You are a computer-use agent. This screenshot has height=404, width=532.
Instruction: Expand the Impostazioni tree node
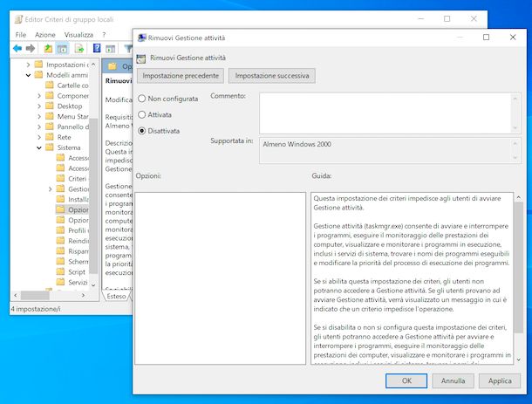click(28, 65)
